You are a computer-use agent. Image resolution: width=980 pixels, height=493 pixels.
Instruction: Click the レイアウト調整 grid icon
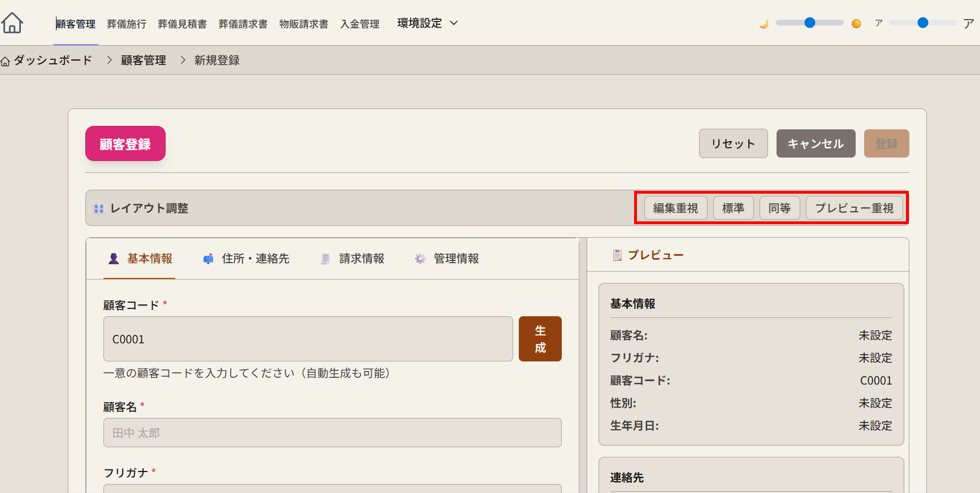[99, 208]
